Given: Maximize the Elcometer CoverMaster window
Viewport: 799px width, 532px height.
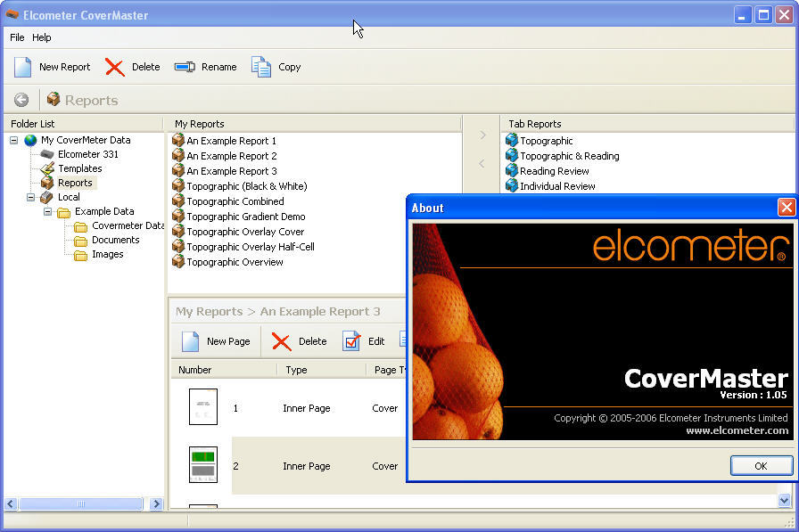Looking at the screenshot, I should [763, 15].
